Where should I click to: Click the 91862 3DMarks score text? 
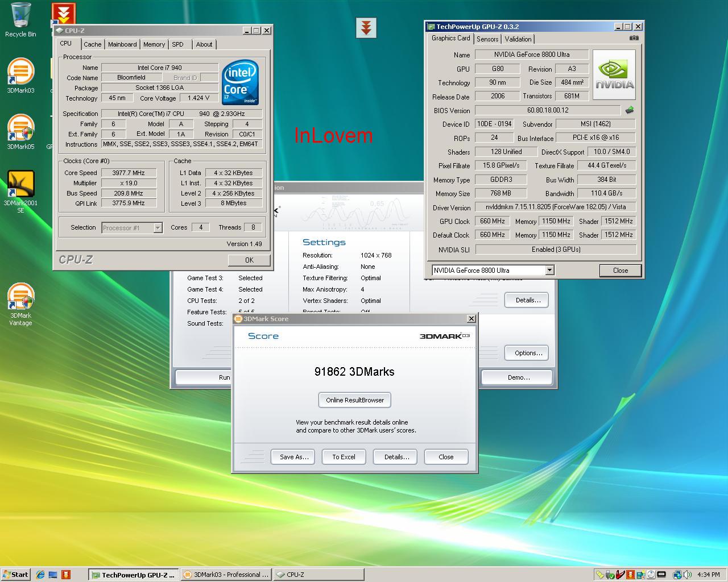[x=354, y=372]
